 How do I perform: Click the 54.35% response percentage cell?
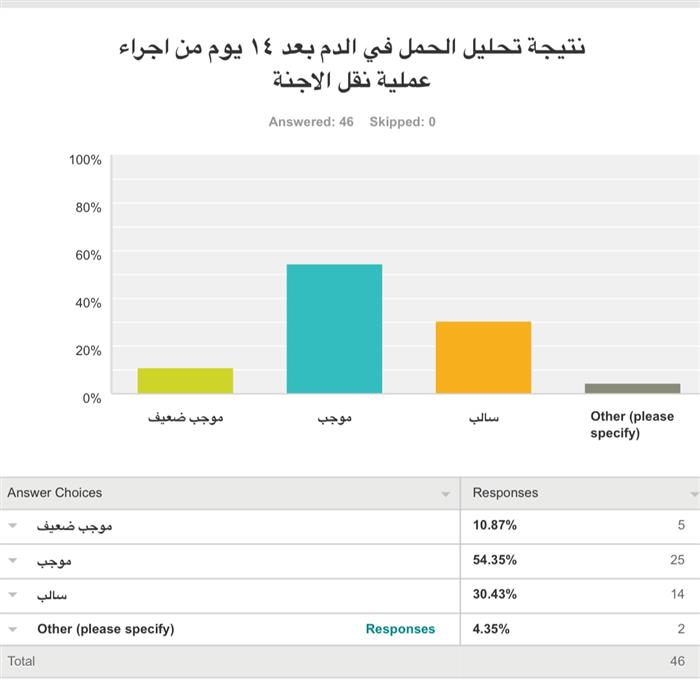coord(494,561)
